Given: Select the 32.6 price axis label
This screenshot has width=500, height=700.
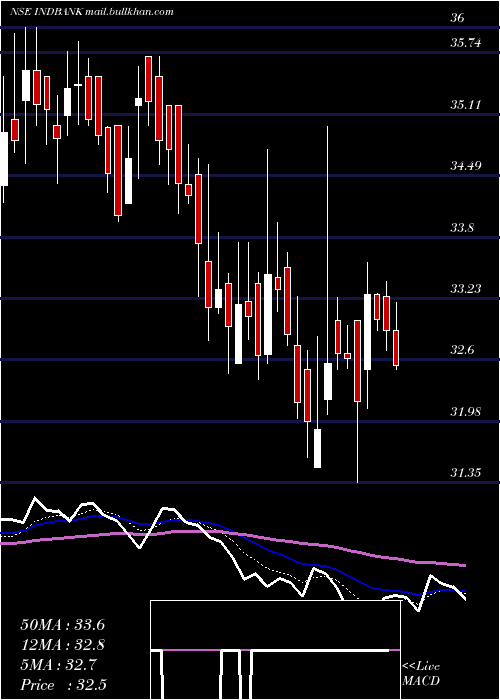Looking at the screenshot, I should coord(462,350).
